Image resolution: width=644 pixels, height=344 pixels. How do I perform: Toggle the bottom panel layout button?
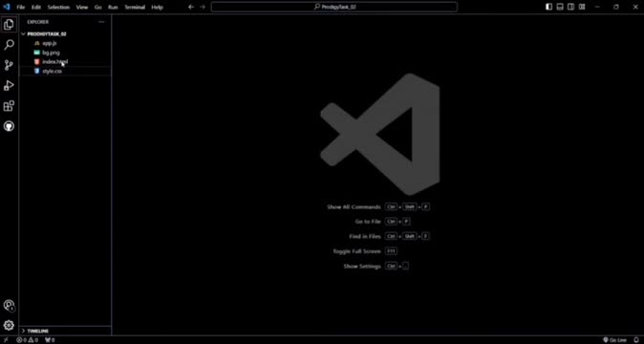tap(560, 7)
